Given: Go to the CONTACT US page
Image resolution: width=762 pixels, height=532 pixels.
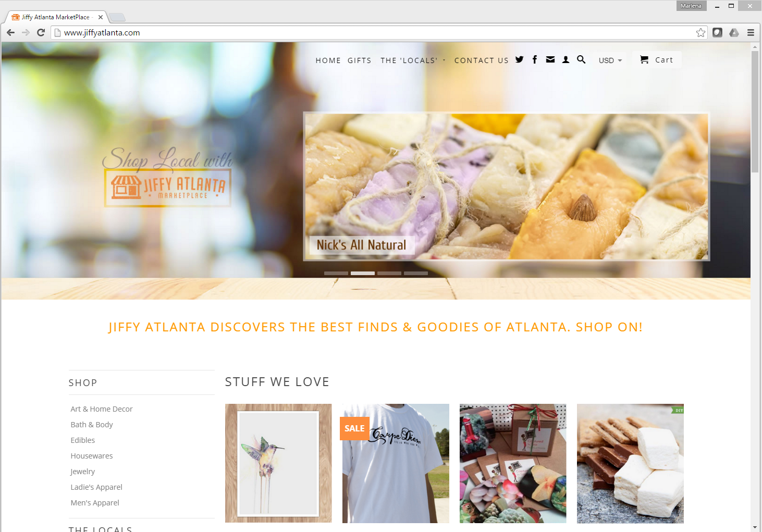Looking at the screenshot, I should click(x=482, y=60).
